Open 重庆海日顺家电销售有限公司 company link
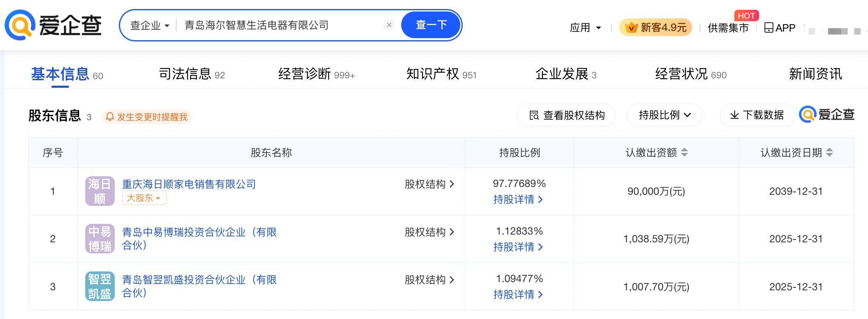 [189, 184]
